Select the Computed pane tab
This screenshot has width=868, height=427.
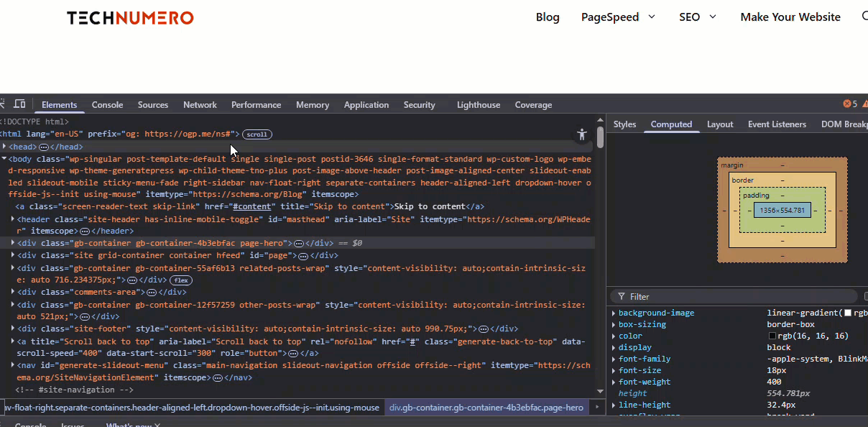pyautogui.click(x=672, y=124)
